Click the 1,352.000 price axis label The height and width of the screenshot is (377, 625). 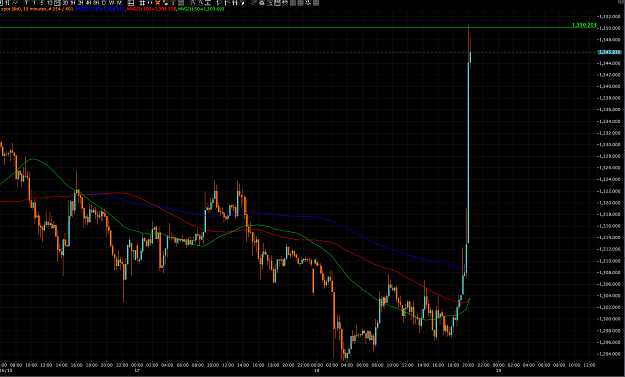click(609, 16)
